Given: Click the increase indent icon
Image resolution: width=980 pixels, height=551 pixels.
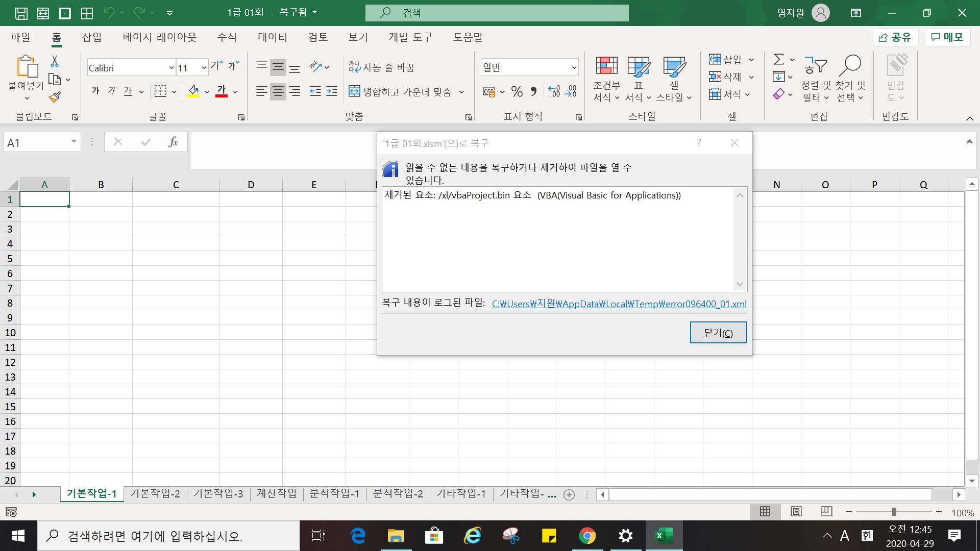Looking at the screenshot, I should [x=332, y=92].
